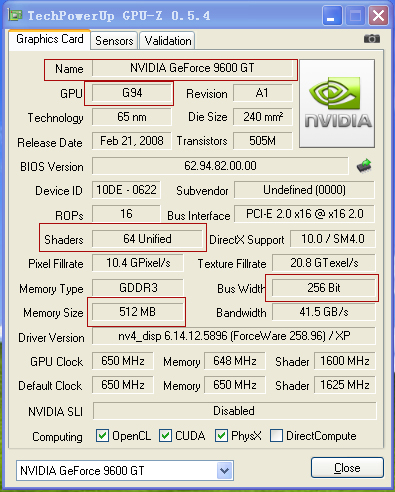Click the ROPs value 16
Screen dimensions: 395x492
click(x=126, y=214)
